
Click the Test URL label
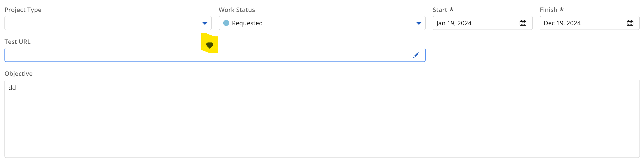(18, 42)
